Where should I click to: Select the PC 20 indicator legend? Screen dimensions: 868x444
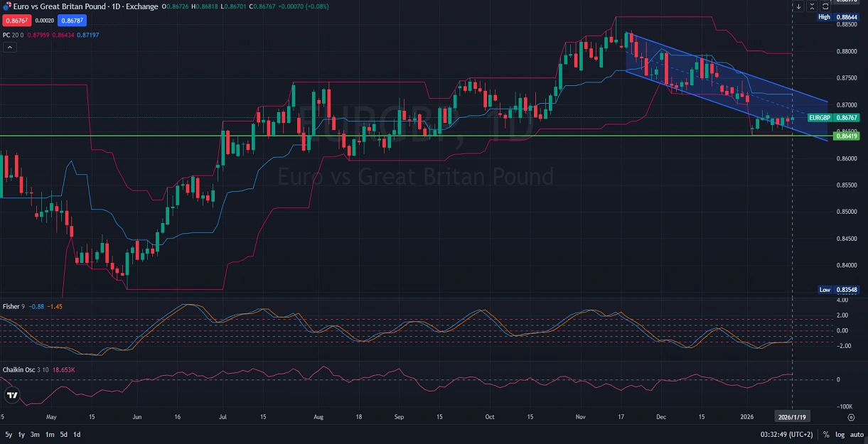(13, 35)
